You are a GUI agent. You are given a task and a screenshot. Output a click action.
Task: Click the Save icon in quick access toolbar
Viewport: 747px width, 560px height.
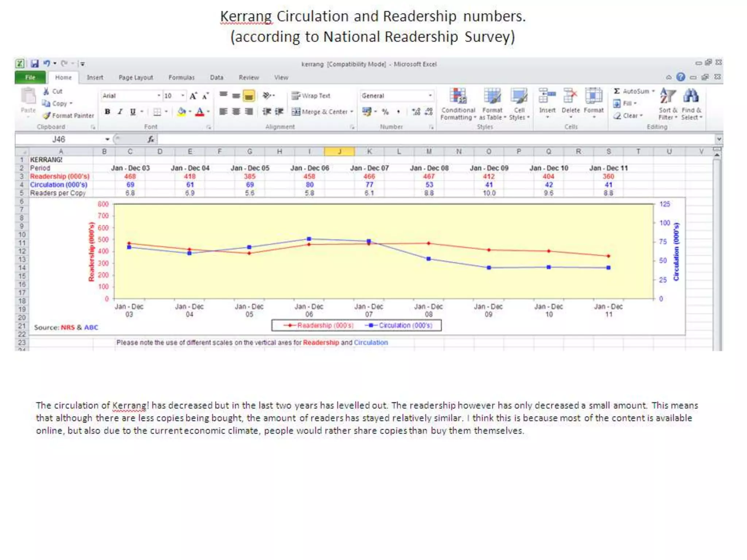pyautogui.click(x=35, y=64)
